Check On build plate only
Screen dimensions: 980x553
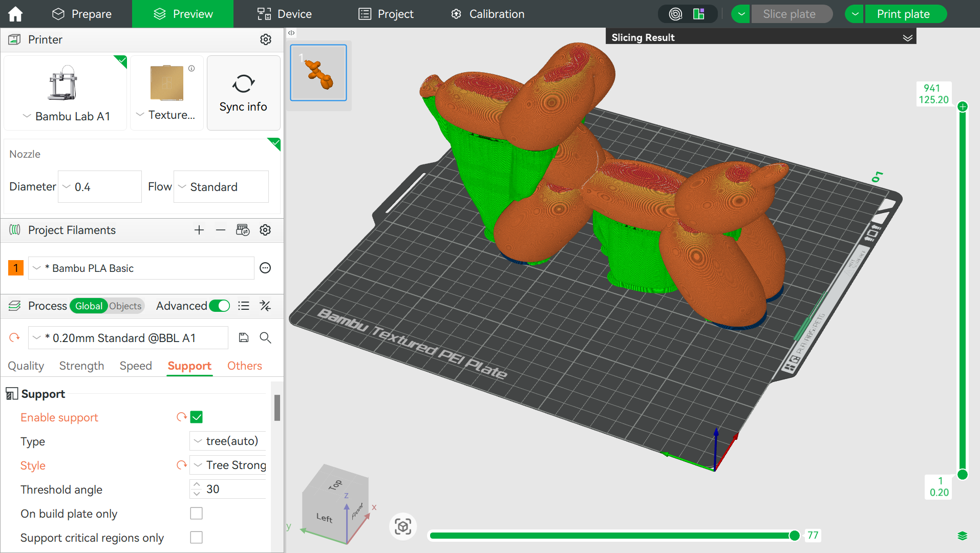(196, 513)
